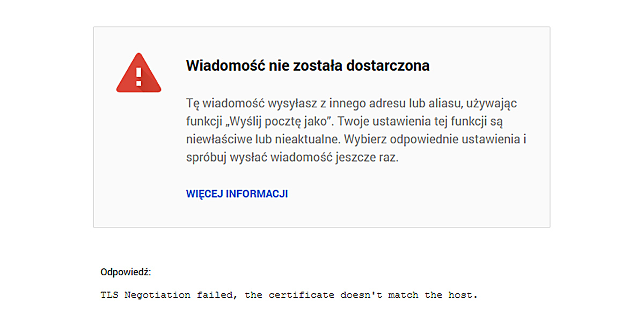Click the line "spróbuj wysłać wiadomość jeszcze raz"
Image resolution: width=644 pixels, height=322 pixels.
292,158
